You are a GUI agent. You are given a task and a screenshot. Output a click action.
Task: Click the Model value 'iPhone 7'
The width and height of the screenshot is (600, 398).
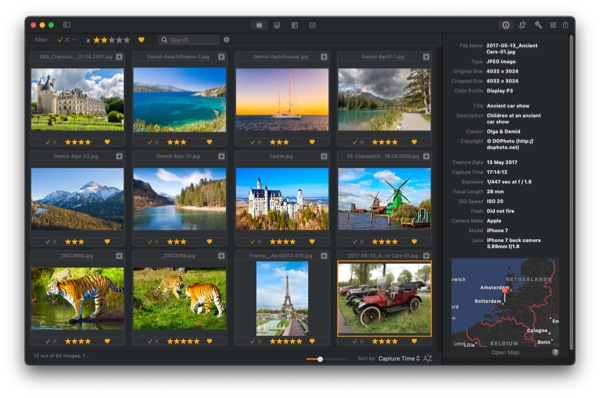(x=497, y=230)
